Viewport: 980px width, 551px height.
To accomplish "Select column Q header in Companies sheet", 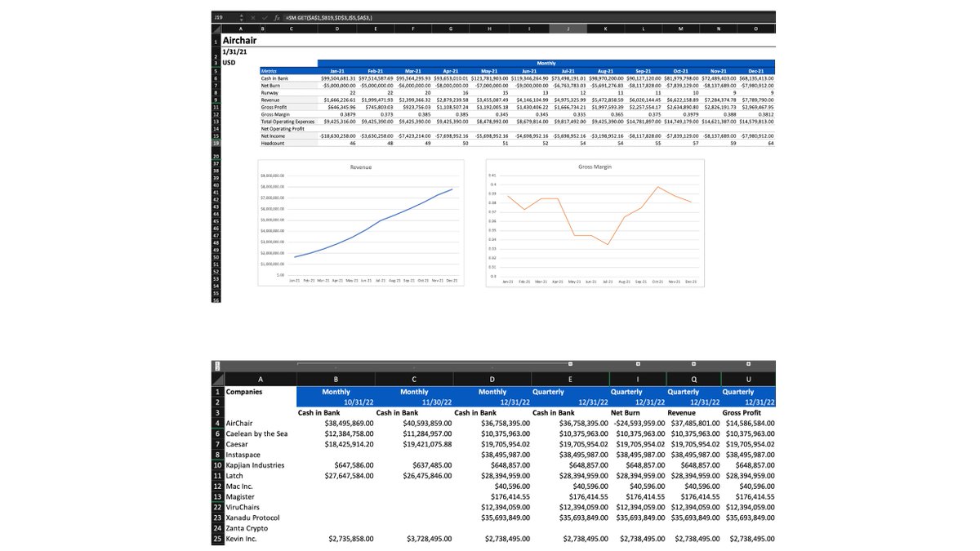I will point(693,379).
